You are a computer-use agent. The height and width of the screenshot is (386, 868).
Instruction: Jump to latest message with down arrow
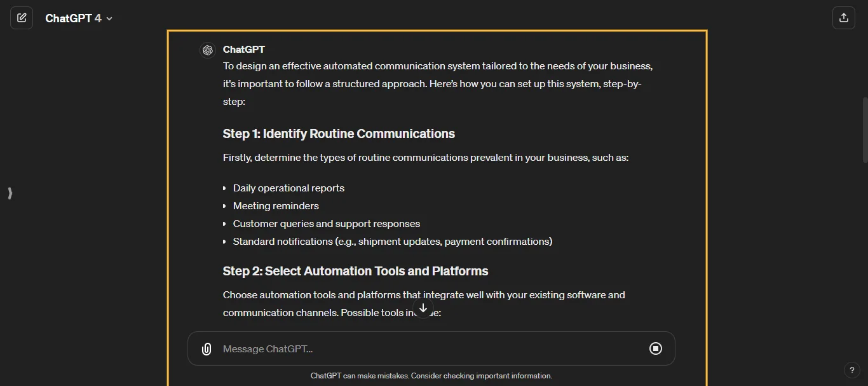pyautogui.click(x=423, y=308)
